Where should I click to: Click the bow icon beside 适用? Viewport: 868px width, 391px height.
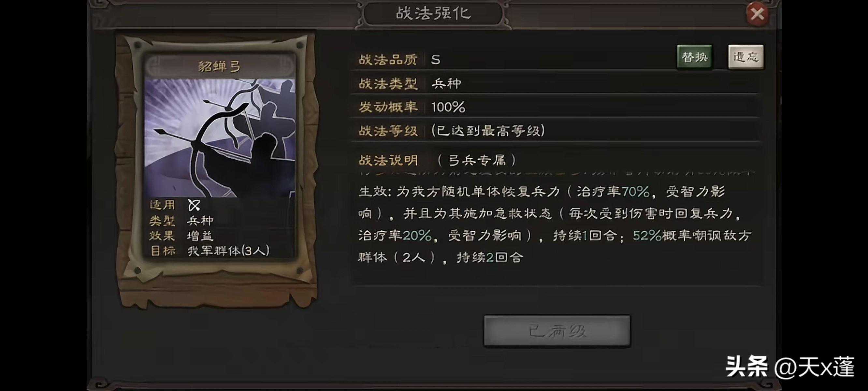click(x=194, y=205)
